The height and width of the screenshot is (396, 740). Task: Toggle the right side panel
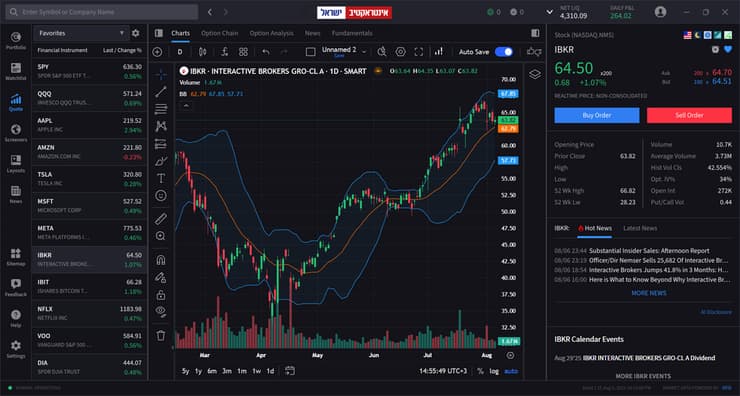coord(535,33)
